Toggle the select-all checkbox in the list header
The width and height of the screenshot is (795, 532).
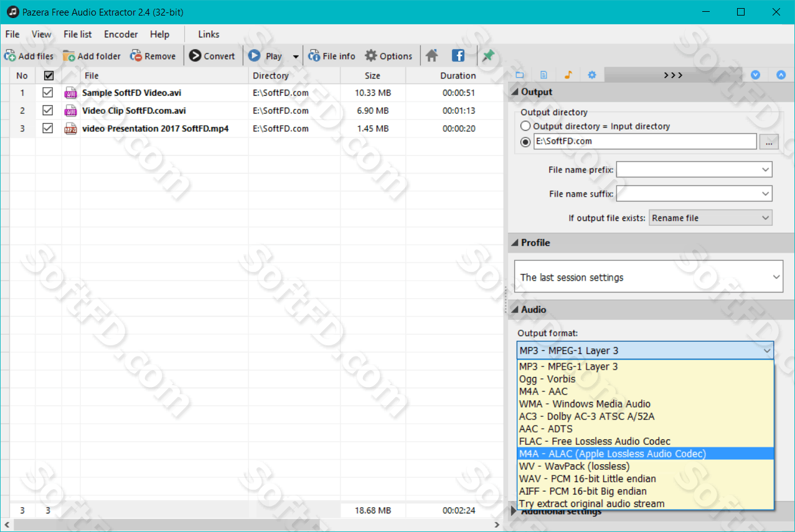(x=49, y=75)
